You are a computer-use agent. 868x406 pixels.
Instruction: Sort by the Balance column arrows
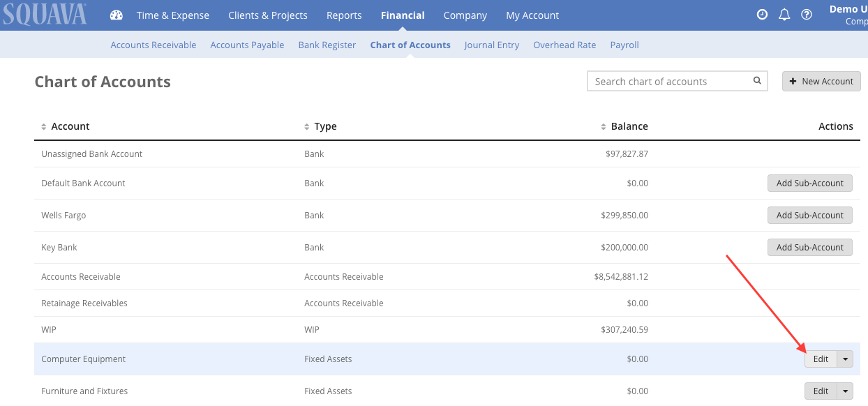(603, 126)
